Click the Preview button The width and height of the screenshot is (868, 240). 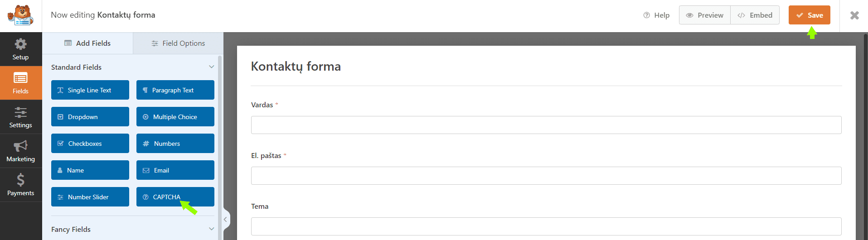pos(705,15)
